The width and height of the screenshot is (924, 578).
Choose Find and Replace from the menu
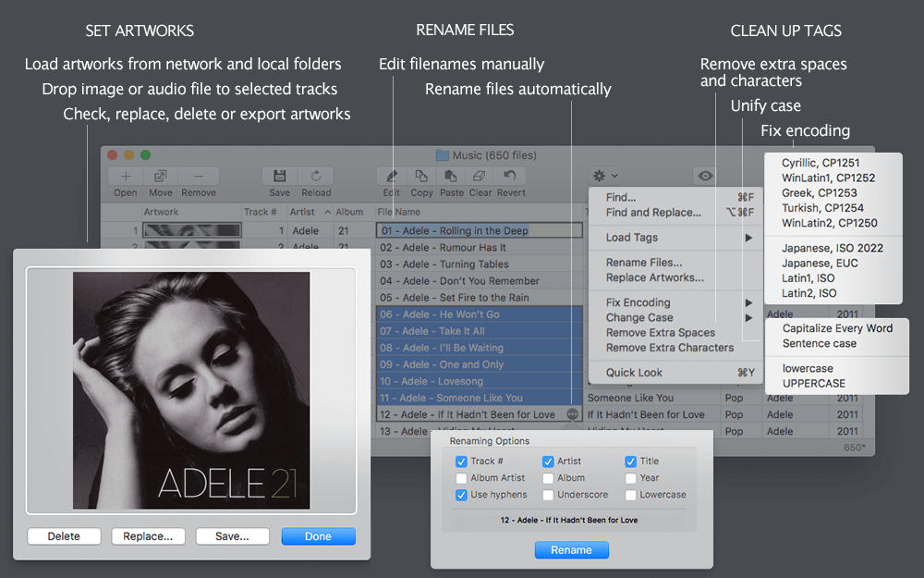point(653,212)
